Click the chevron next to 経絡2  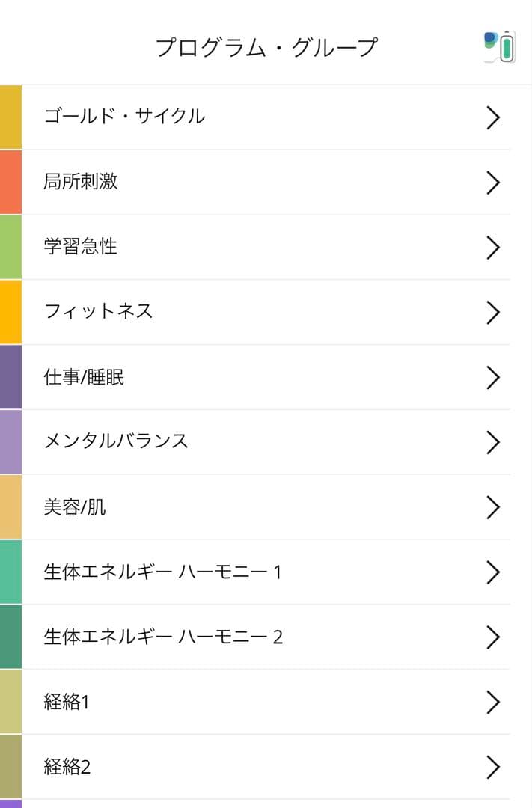click(492, 767)
